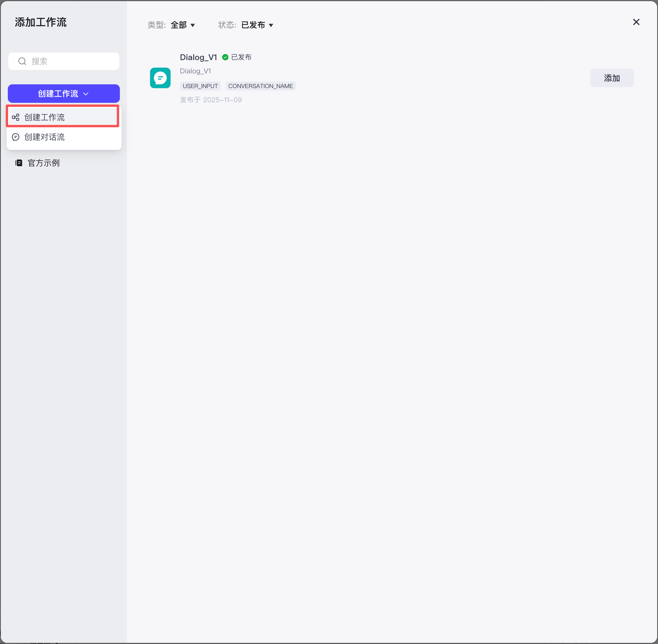Click the chat bubble icon beside 创建对话流

point(16,137)
